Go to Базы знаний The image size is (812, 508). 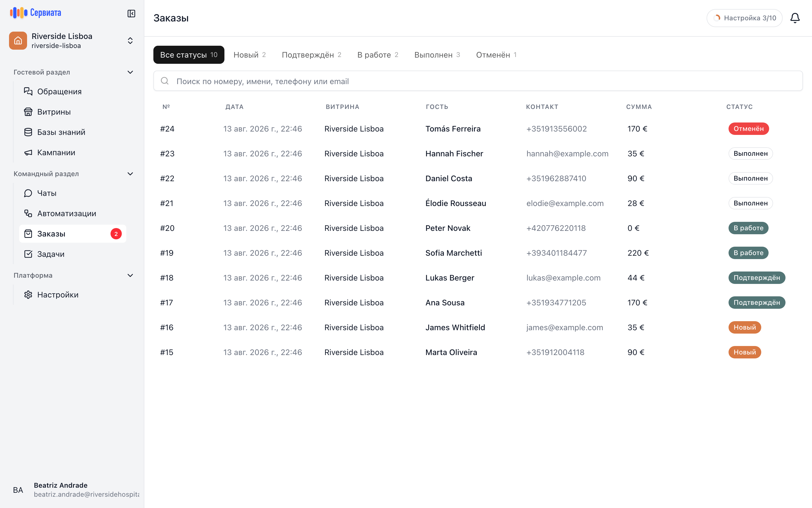73,132
